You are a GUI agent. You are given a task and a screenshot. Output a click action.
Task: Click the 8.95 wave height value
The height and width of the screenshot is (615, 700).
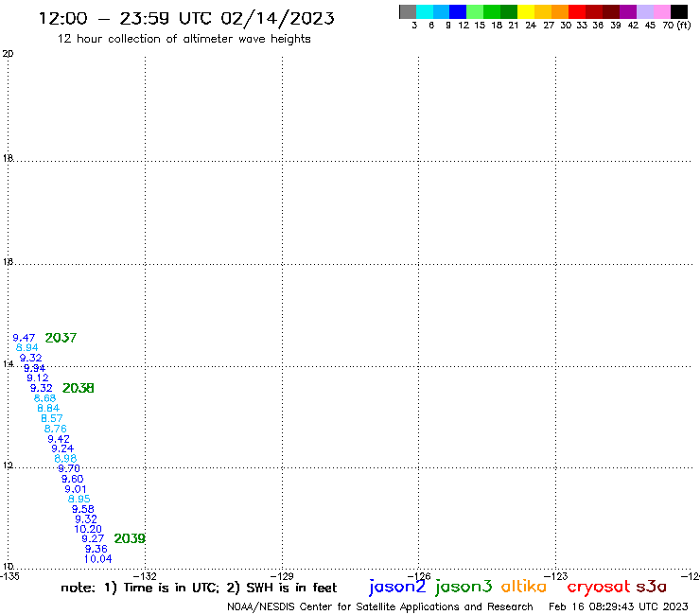tap(79, 499)
